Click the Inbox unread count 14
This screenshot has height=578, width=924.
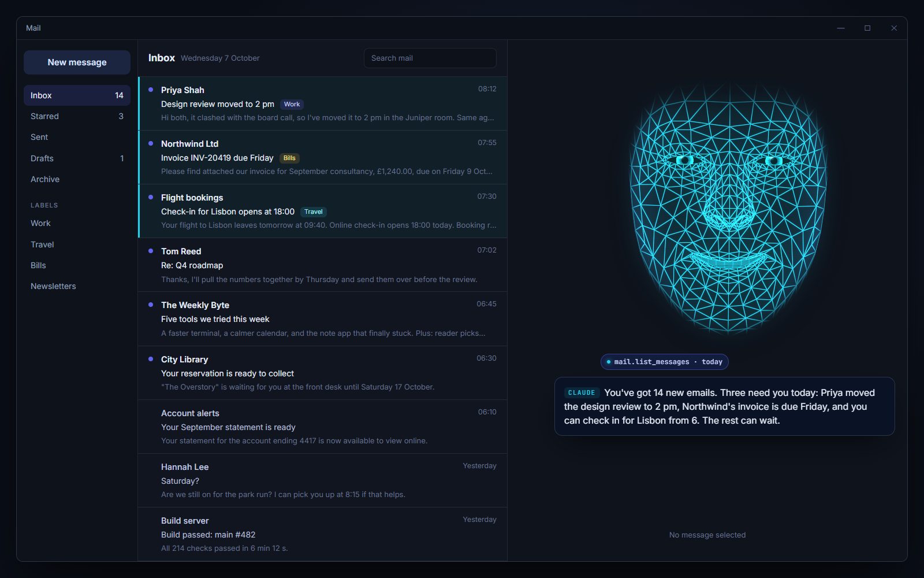pyautogui.click(x=119, y=95)
